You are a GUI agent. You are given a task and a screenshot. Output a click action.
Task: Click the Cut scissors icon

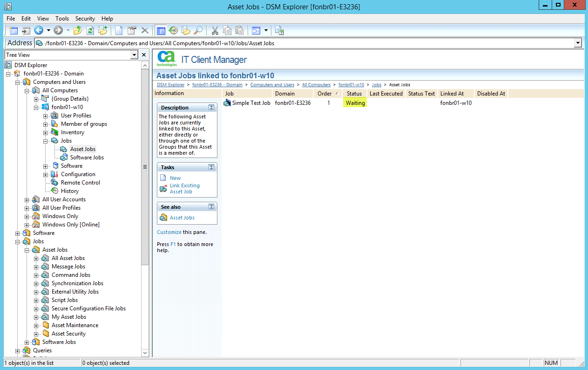215,31
